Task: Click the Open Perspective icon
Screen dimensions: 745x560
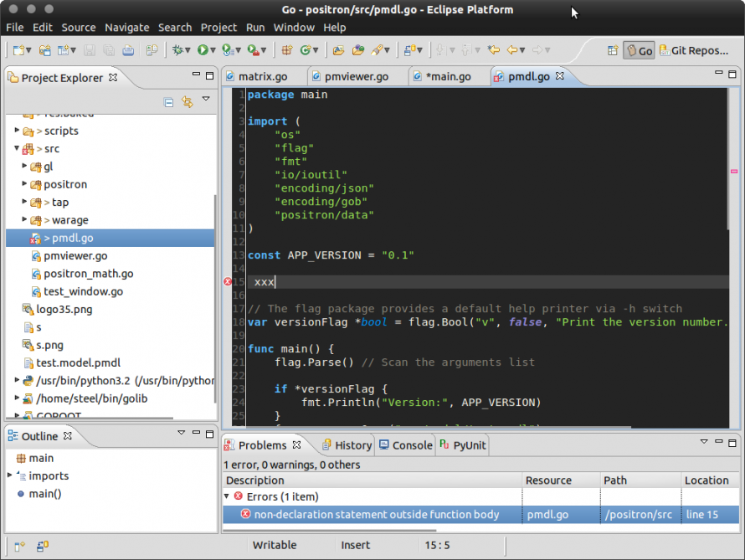Action: [x=613, y=50]
